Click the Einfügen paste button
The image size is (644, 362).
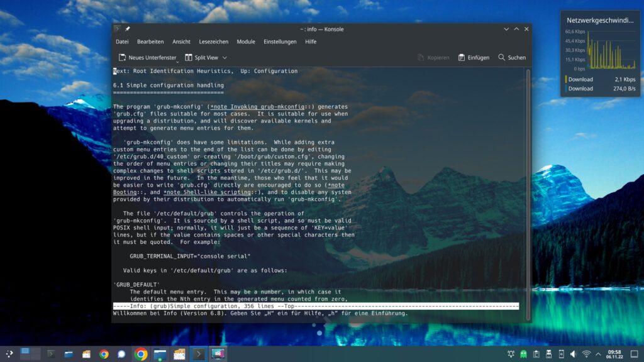[474, 58]
